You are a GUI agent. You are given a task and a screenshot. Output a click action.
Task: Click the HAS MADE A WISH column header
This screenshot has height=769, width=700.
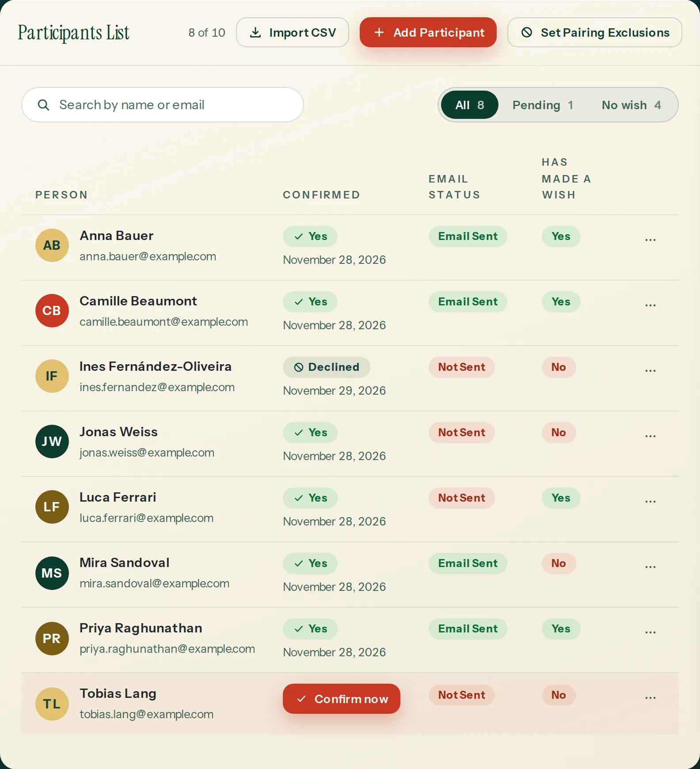[x=566, y=179]
